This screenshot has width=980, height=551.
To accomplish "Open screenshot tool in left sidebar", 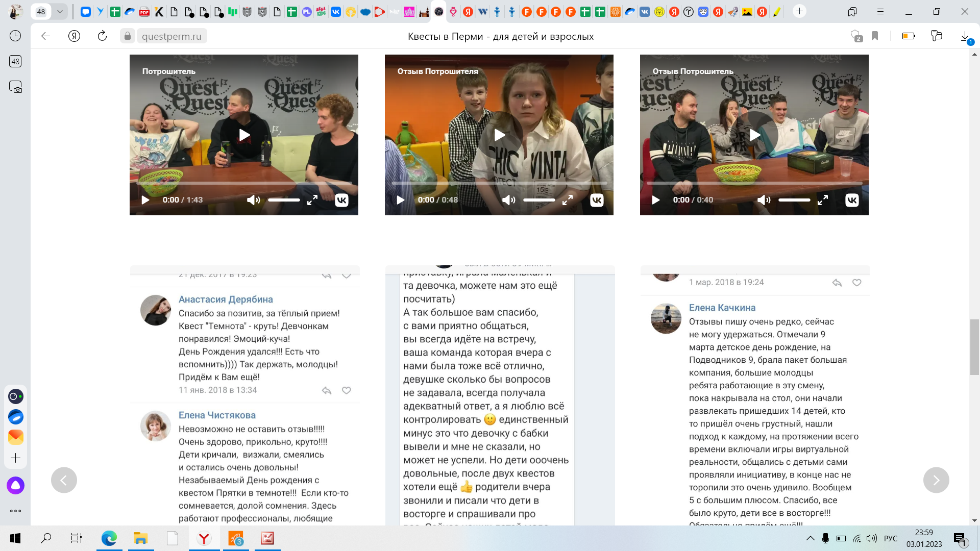I will pyautogui.click(x=15, y=87).
